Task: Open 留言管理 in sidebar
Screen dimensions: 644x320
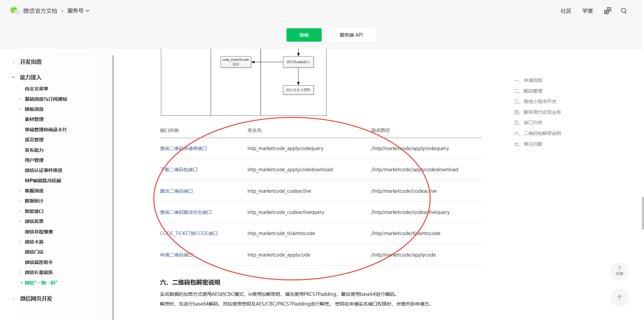Action: pos(34,140)
